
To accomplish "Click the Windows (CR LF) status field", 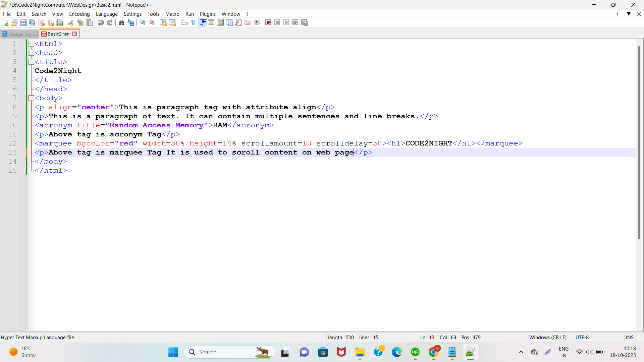I will click(548, 337).
